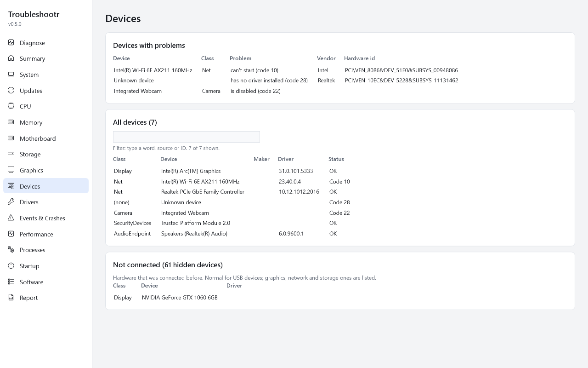Click driver version 23.40.0.4
This screenshot has height=368, width=588.
coord(290,182)
